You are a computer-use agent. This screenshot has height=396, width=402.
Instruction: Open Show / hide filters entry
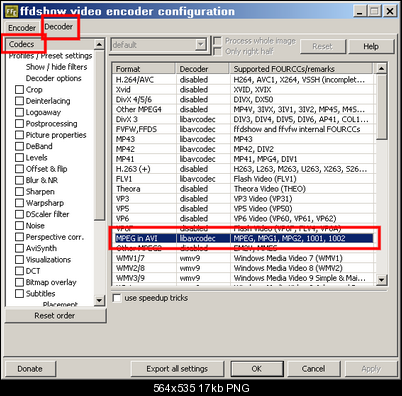(x=56, y=67)
